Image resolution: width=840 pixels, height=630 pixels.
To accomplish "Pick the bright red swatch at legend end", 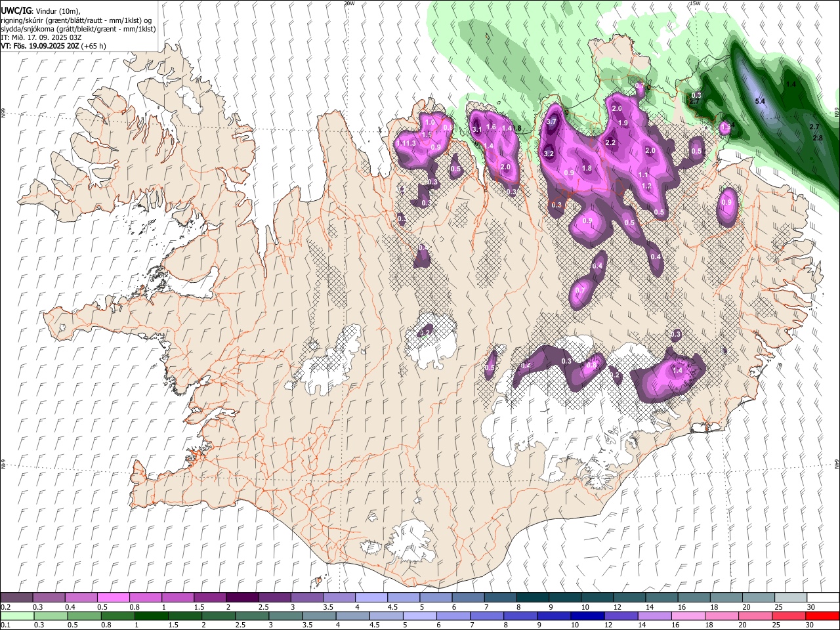I will tap(822, 616).
